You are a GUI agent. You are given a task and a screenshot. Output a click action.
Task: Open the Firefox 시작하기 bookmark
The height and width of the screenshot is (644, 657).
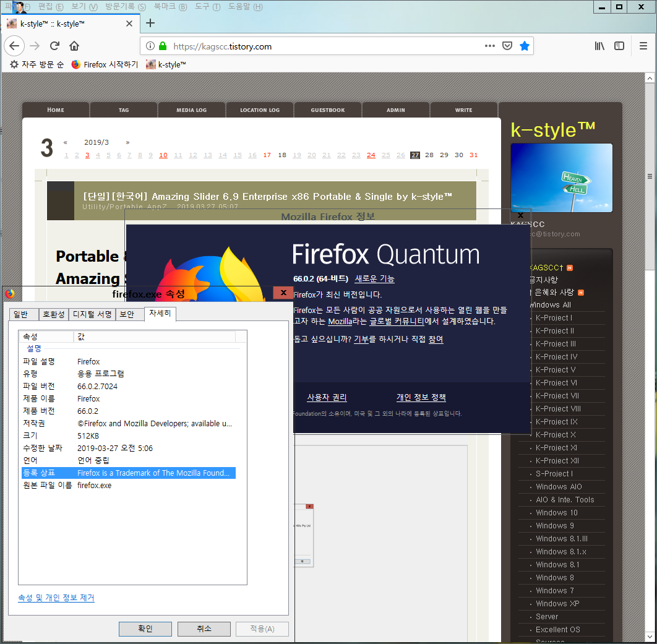(x=105, y=64)
